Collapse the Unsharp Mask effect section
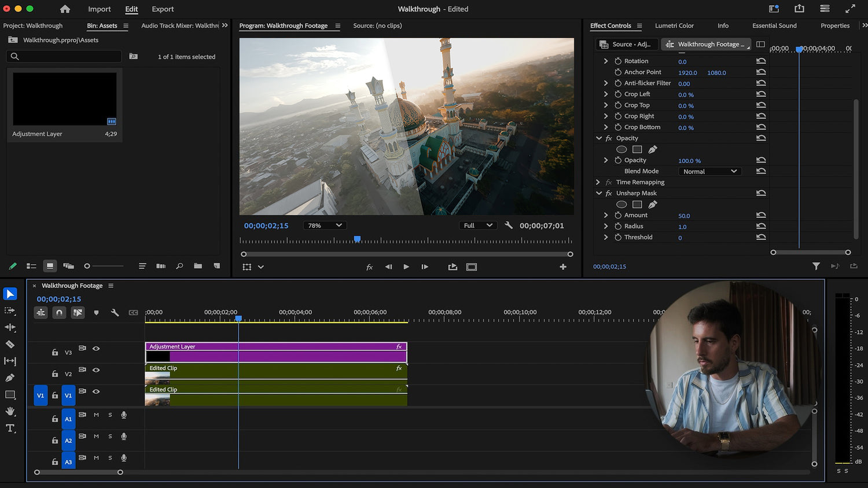The height and width of the screenshot is (488, 868). click(x=599, y=193)
